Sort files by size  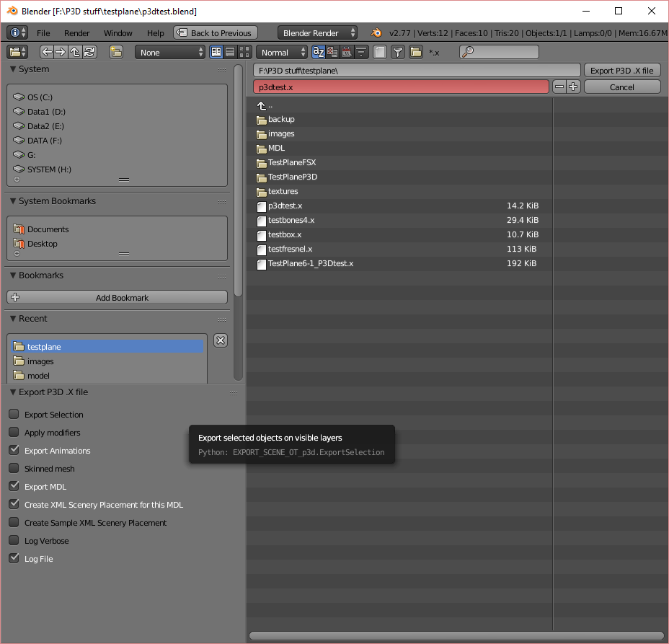(361, 52)
